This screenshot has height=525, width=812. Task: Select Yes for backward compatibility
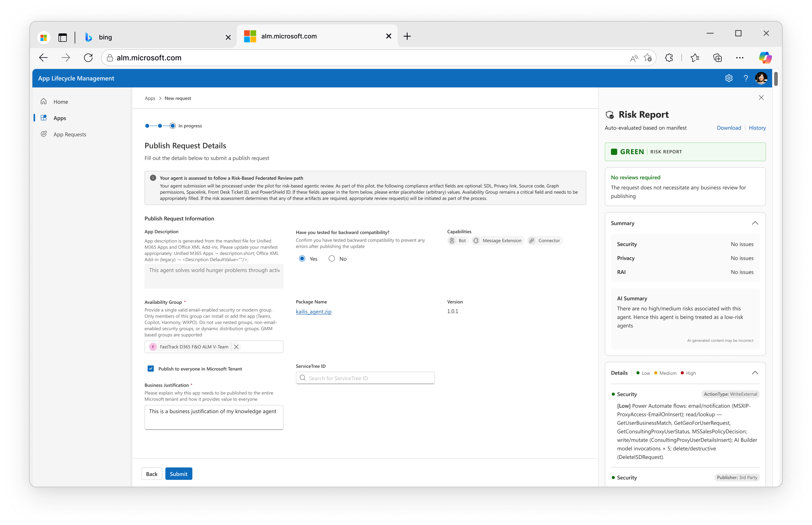pos(302,259)
